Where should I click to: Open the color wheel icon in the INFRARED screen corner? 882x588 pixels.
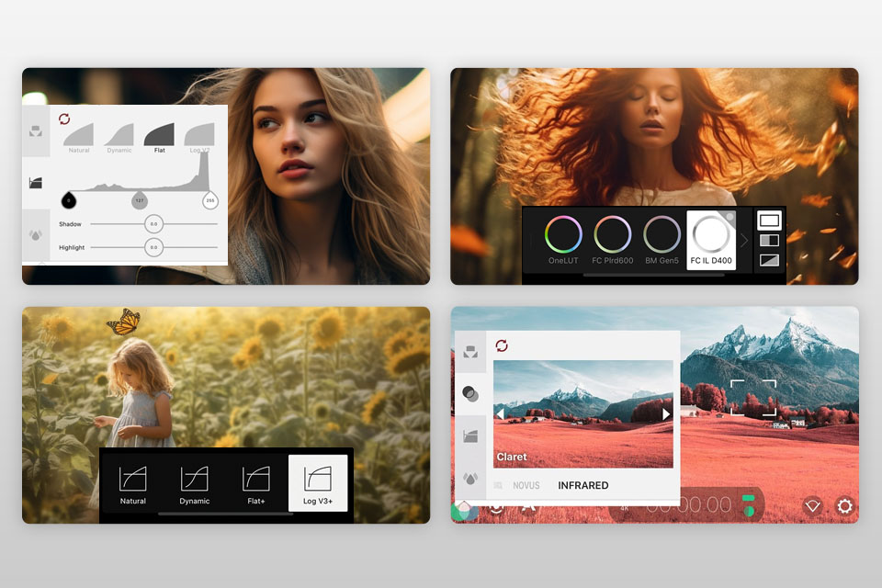pyautogui.click(x=464, y=510)
